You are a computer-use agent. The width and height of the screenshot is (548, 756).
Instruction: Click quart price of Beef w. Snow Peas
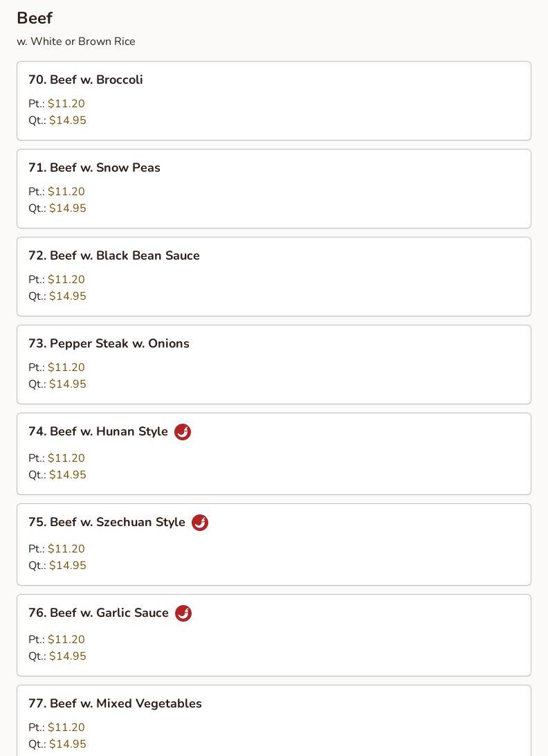(x=68, y=208)
